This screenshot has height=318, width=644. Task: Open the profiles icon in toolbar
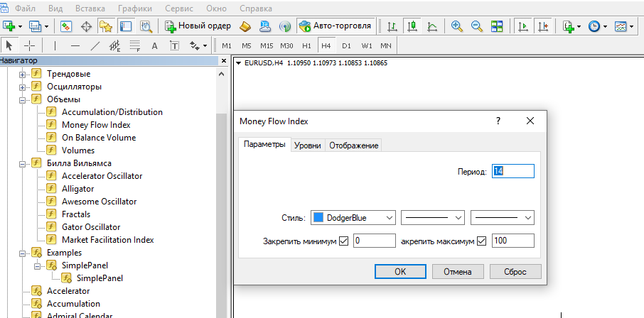point(35,26)
